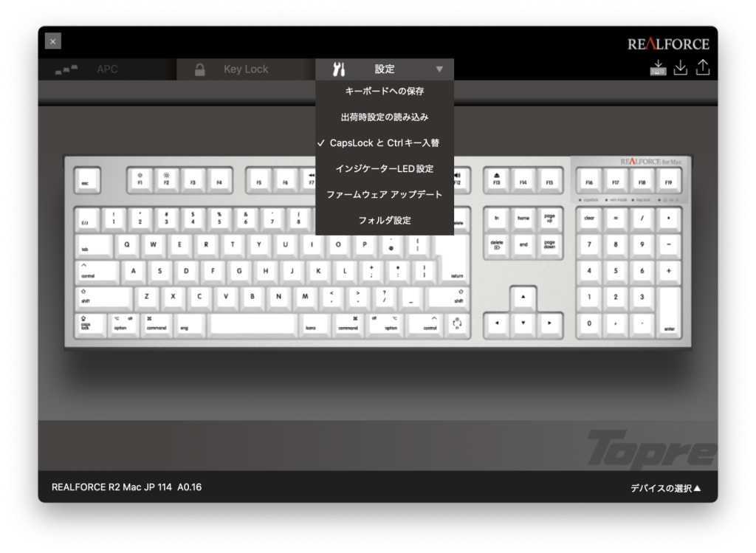Select ファームウェア アップデート menu entry
This screenshot has width=756, height=553.
[x=385, y=194]
